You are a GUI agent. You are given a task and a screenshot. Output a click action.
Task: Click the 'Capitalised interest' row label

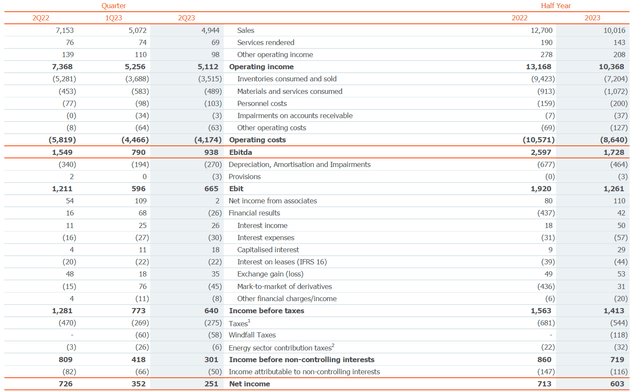pyautogui.click(x=268, y=250)
